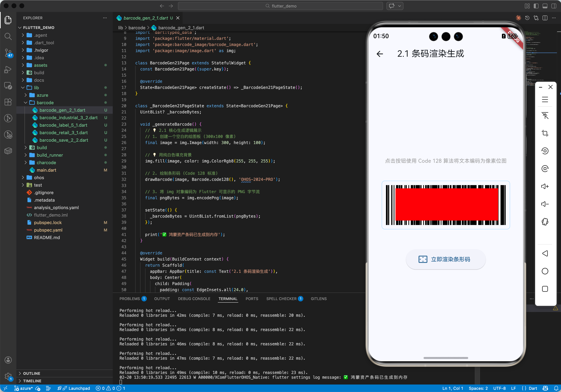The height and width of the screenshot is (392, 561).
Task: Open the Search view in activity bar
Action: pyautogui.click(x=8, y=36)
